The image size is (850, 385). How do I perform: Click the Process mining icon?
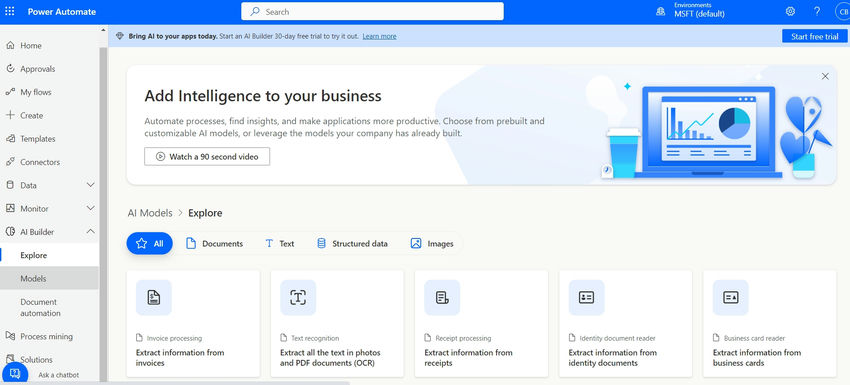[x=10, y=336]
